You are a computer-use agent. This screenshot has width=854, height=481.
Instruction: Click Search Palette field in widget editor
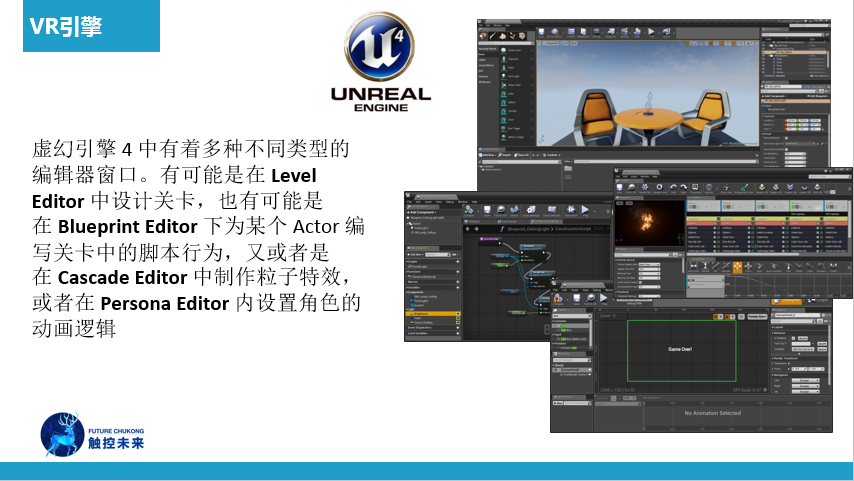572,316
